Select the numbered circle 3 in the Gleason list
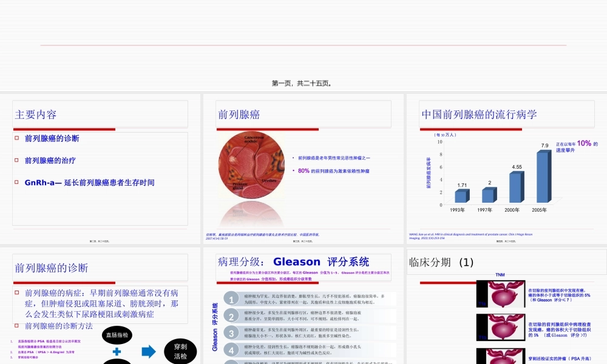607x364 pixels. pyautogui.click(x=231, y=332)
